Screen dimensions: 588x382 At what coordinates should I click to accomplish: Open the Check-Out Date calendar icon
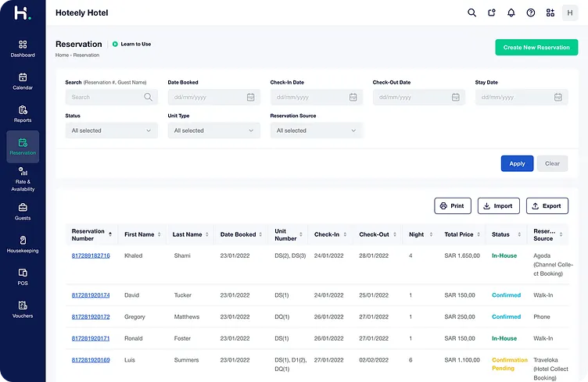point(455,97)
